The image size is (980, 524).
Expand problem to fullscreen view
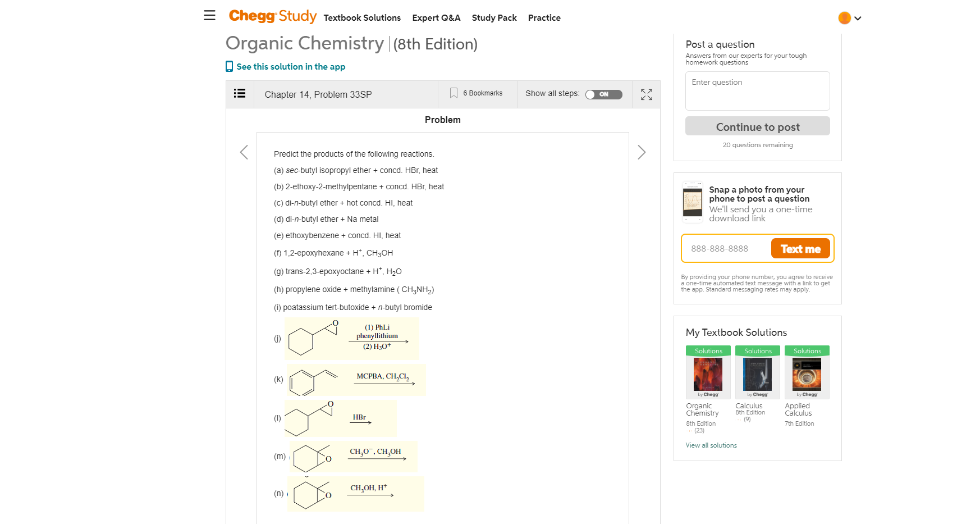coord(647,94)
